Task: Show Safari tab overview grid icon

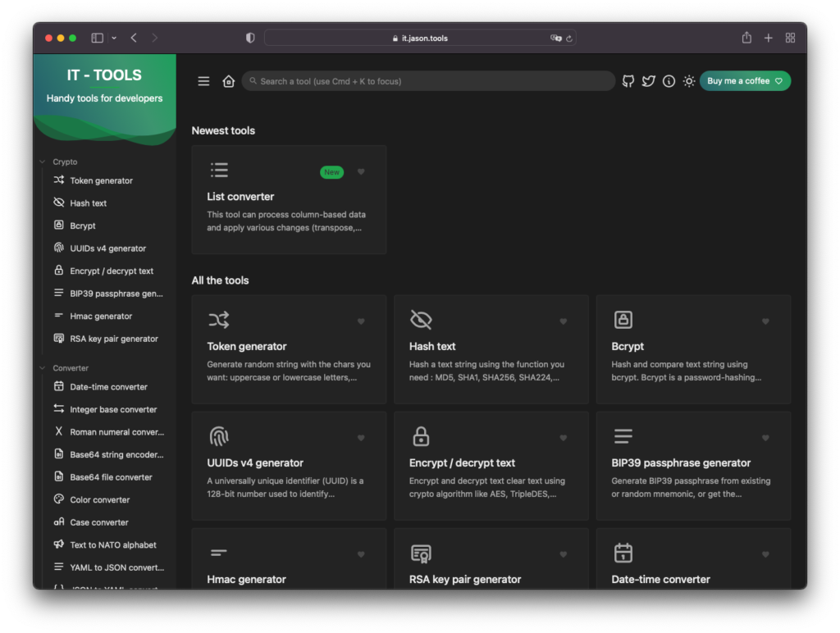Action: click(790, 38)
